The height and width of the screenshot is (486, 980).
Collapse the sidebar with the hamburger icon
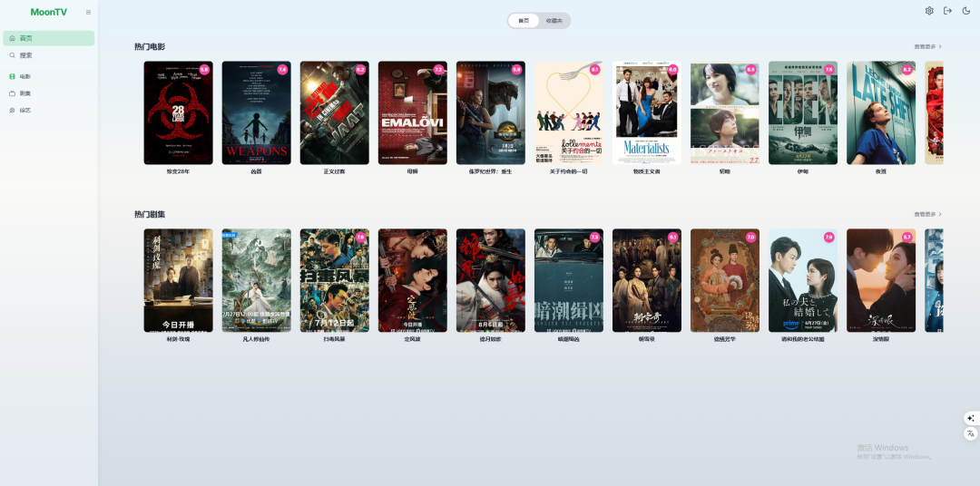pos(88,12)
